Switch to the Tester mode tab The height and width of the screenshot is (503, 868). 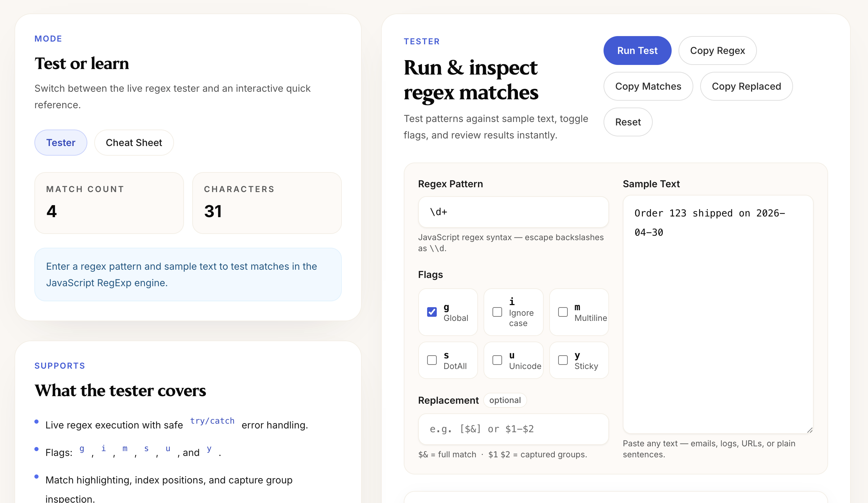(61, 143)
